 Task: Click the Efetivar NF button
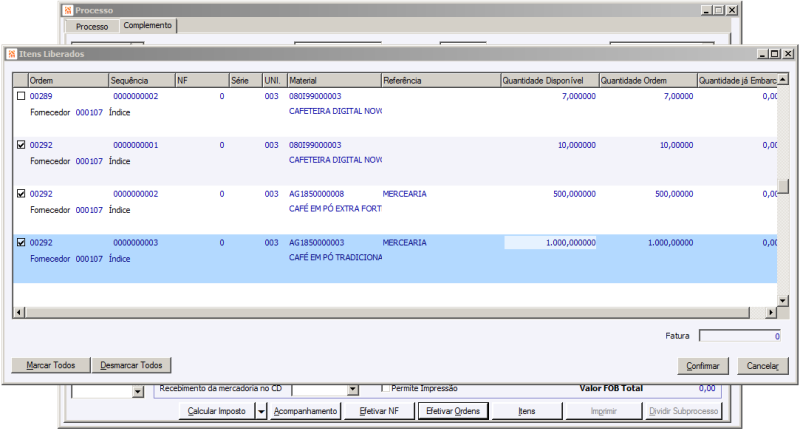click(379, 411)
